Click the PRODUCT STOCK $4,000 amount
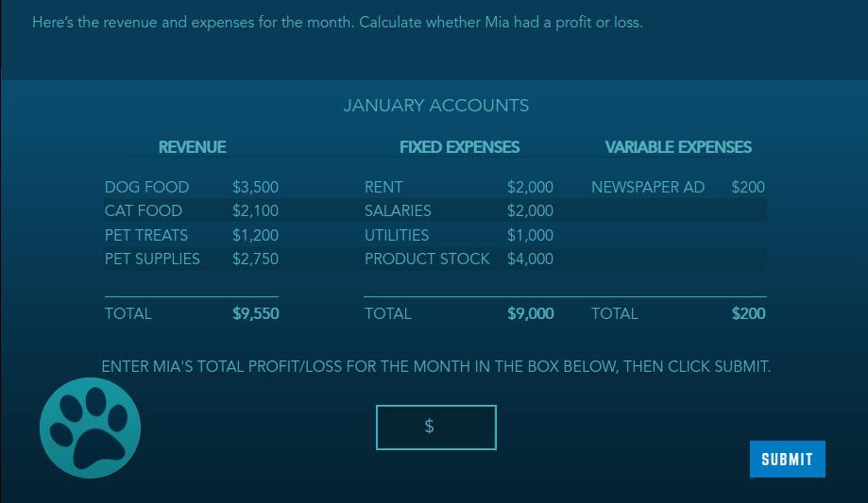 [x=530, y=259]
